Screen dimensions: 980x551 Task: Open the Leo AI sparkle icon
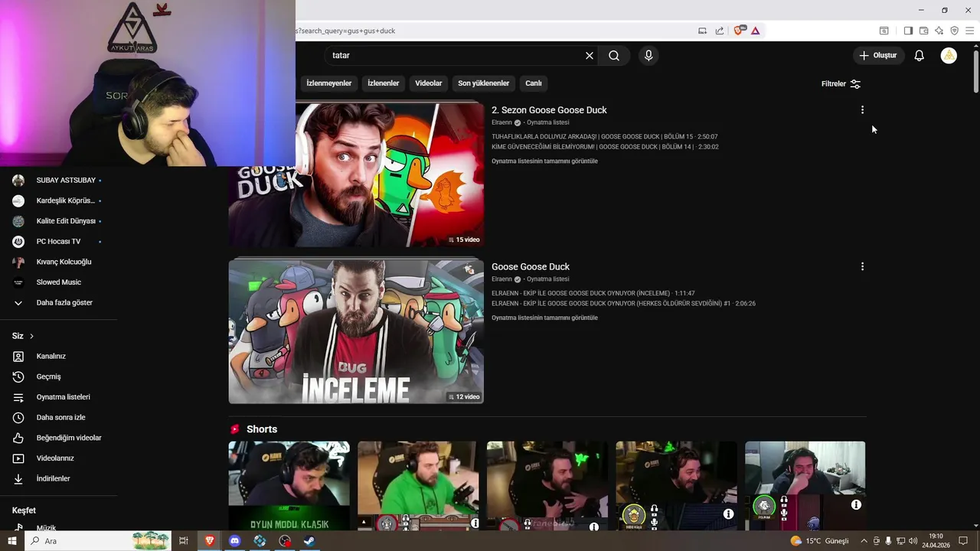tap(939, 31)
